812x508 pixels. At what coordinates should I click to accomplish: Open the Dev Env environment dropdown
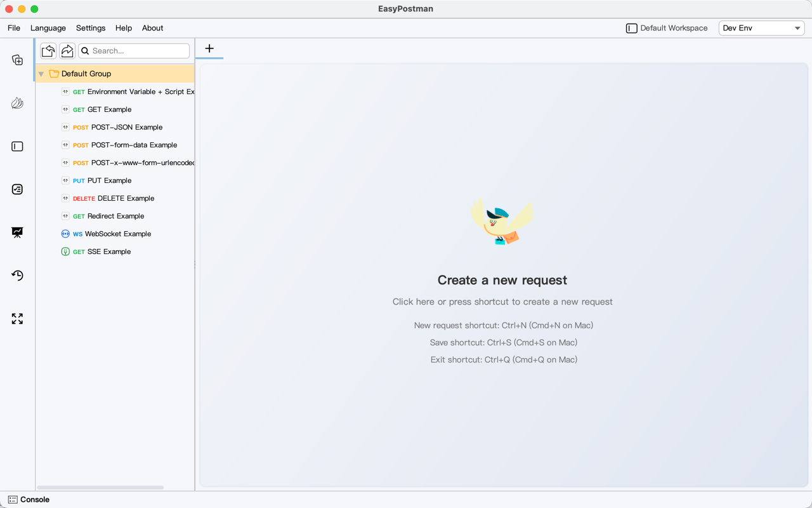[761, 28]
